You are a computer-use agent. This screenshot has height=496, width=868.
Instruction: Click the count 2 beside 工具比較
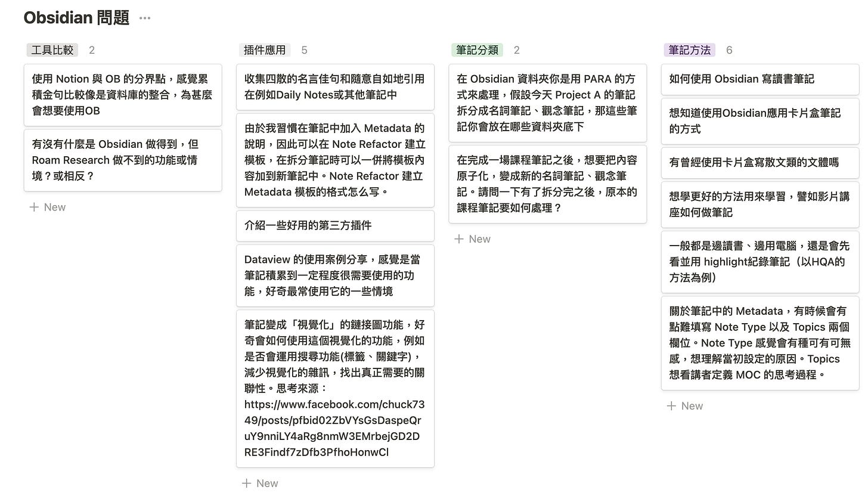[x=92, y=50]
